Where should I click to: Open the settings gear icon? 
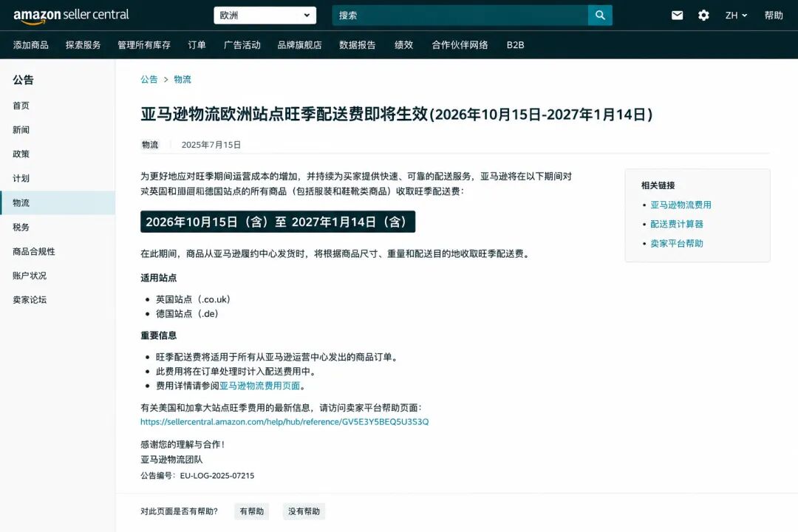tap(703, 16)
